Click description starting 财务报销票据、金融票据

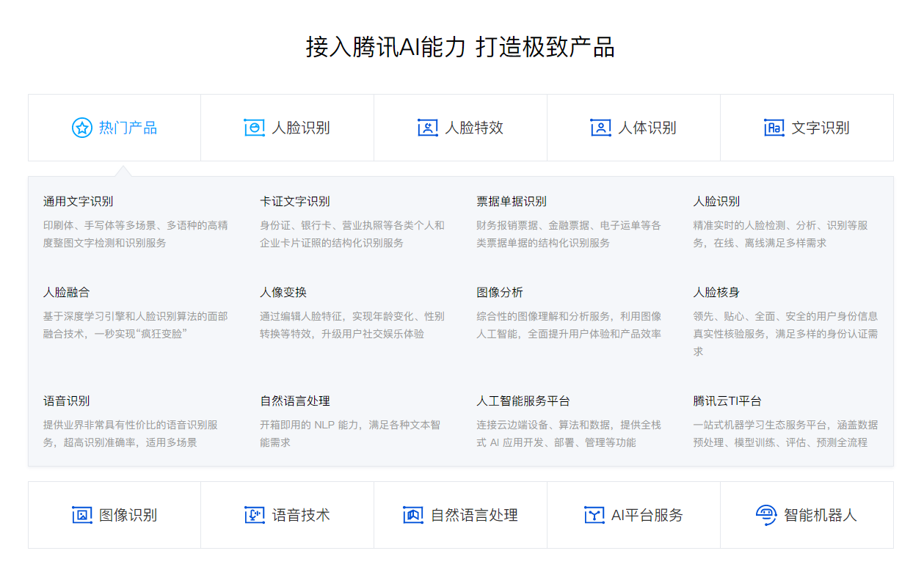569,234
